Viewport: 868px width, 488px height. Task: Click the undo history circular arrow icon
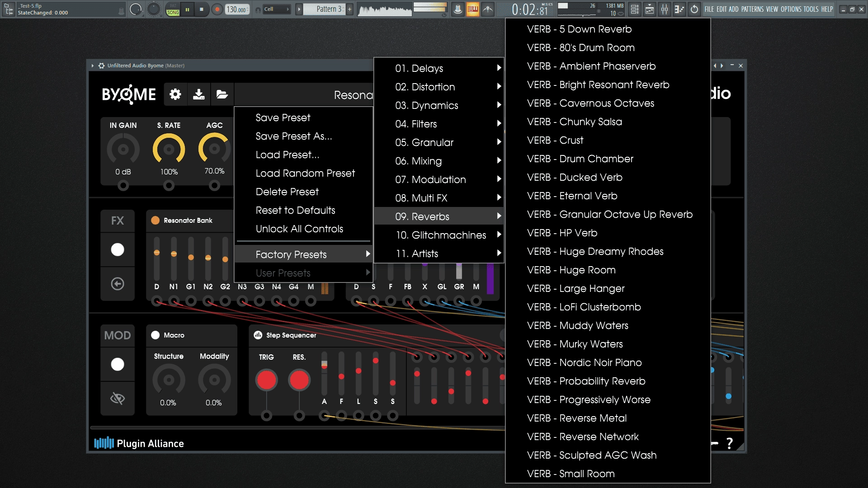point(694,9)
